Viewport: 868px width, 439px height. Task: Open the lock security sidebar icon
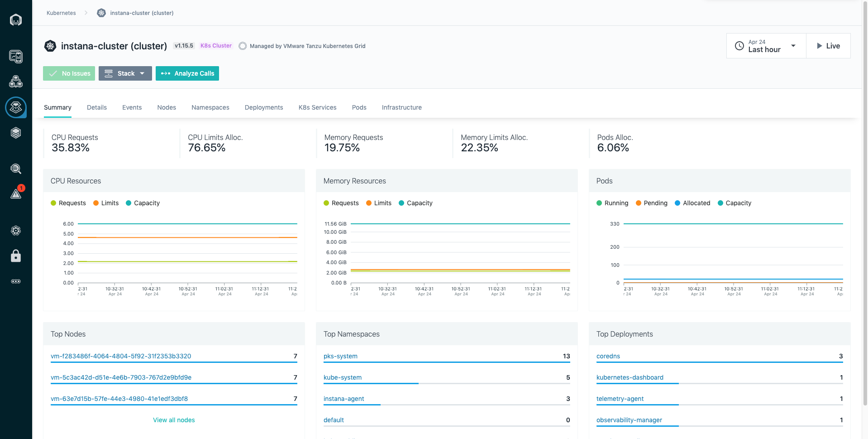tap(16, 256)
